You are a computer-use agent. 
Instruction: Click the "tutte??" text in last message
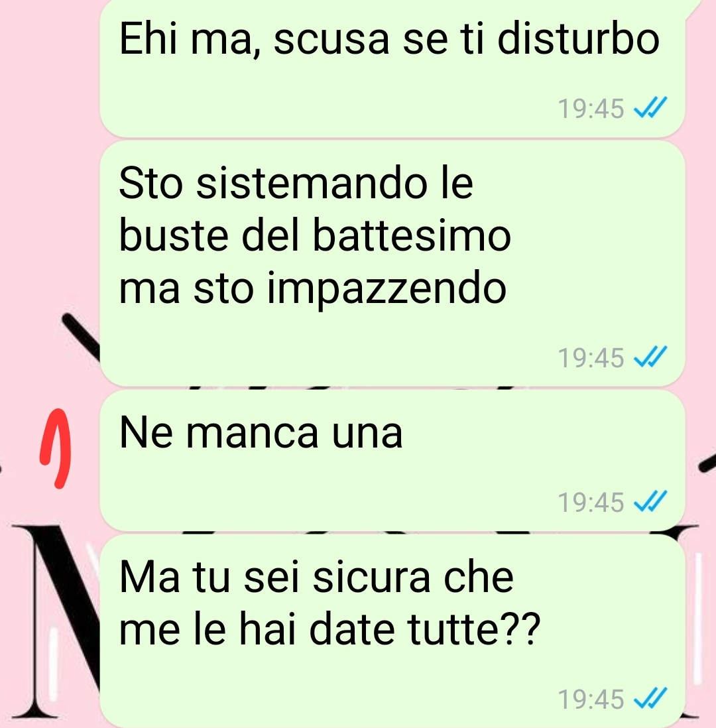pos(474,629)
